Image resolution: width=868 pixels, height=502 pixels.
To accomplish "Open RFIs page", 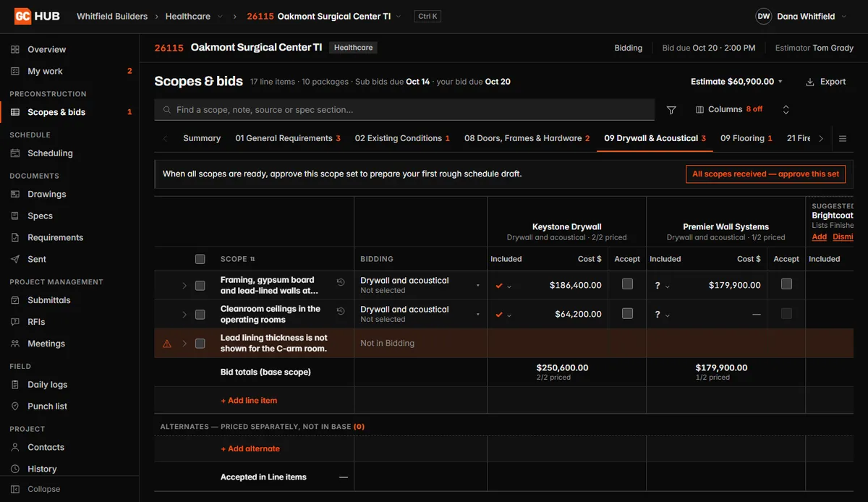I will 36,321.
